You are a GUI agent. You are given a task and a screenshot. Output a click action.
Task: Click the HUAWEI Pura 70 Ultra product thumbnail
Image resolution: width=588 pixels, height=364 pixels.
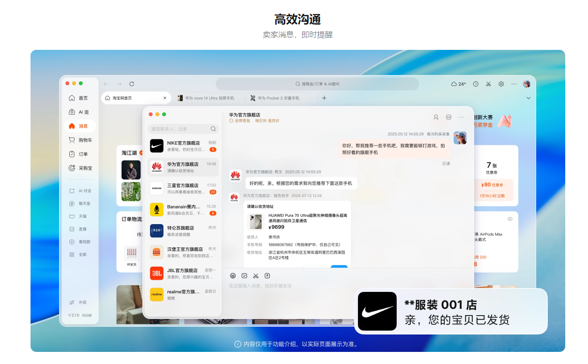(x=255, y=221)
